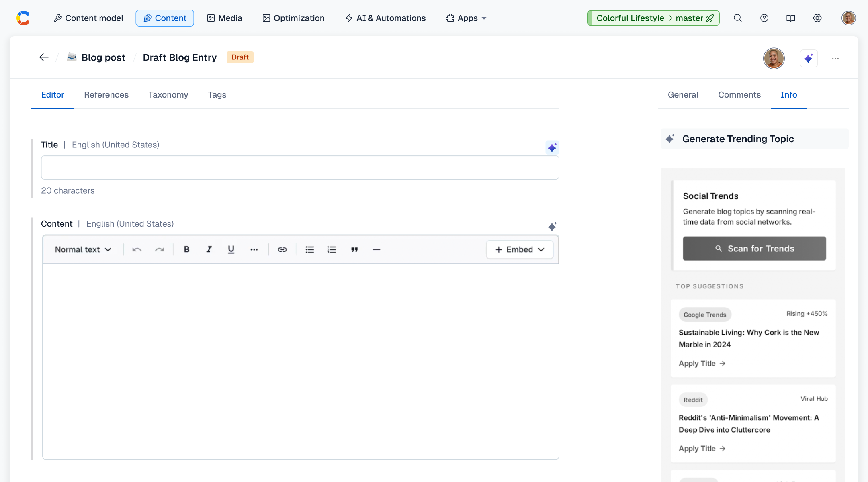Apply Title for Sustainable Living suggestion

point(702,363)
